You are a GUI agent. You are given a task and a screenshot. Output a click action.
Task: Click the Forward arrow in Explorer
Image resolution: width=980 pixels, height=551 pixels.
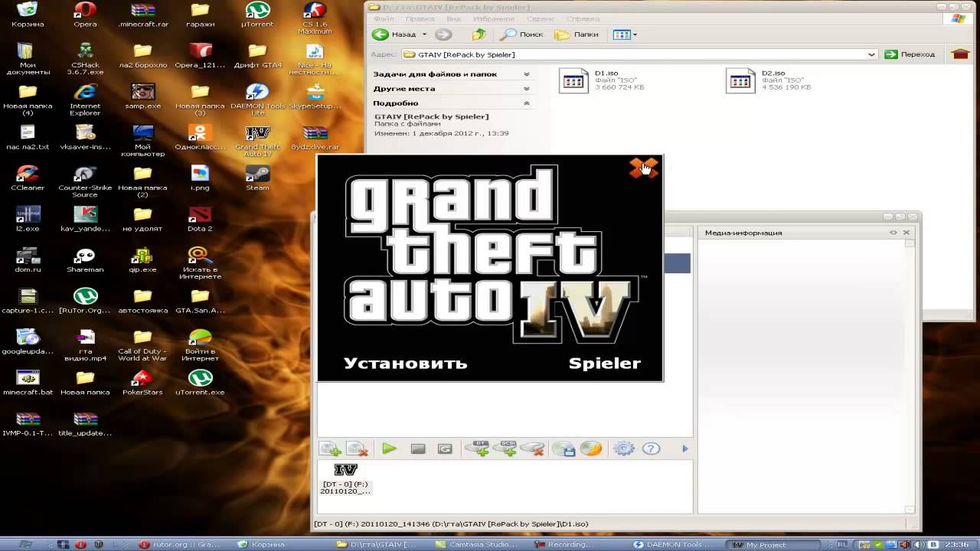(443, 34)
